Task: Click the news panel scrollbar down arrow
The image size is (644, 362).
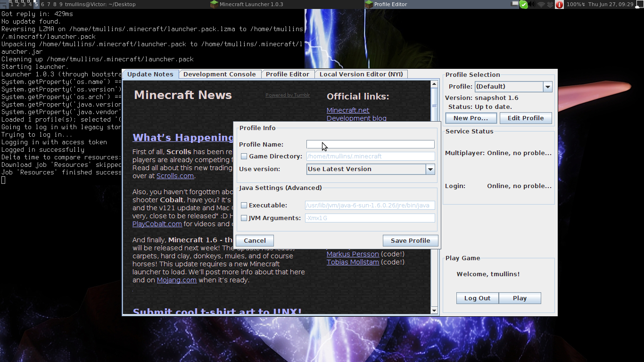Action: (x=434, y=310)
